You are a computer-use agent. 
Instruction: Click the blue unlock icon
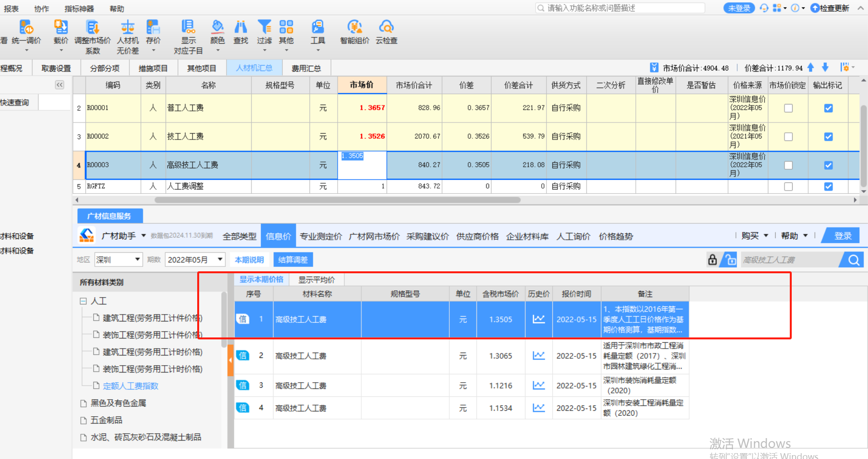[x=729, y=260]
